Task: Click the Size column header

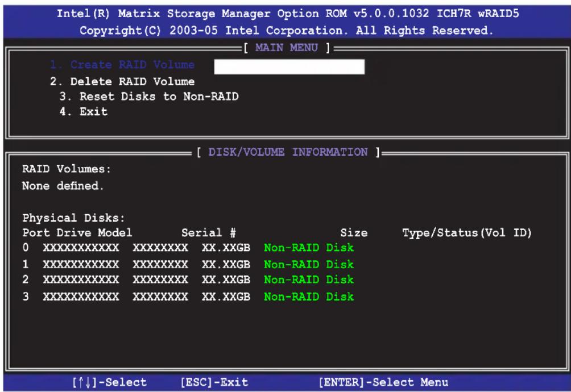Action: coord(354,233)
